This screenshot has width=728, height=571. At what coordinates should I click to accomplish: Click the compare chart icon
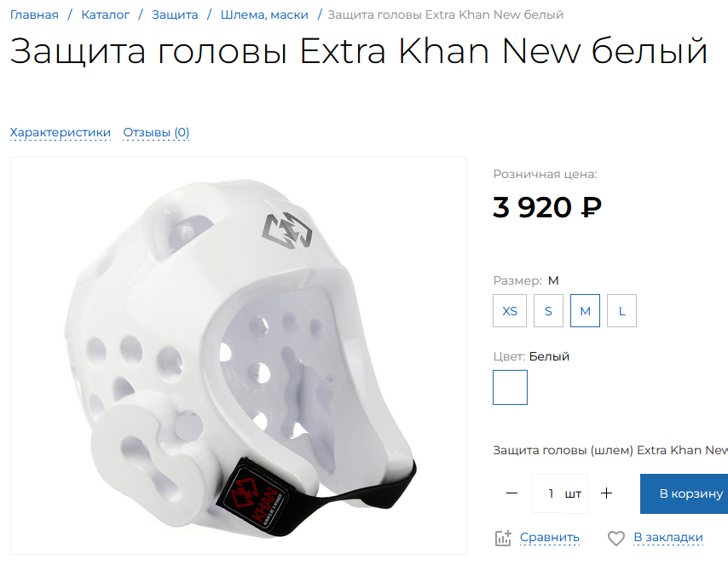tap(503, 538)
